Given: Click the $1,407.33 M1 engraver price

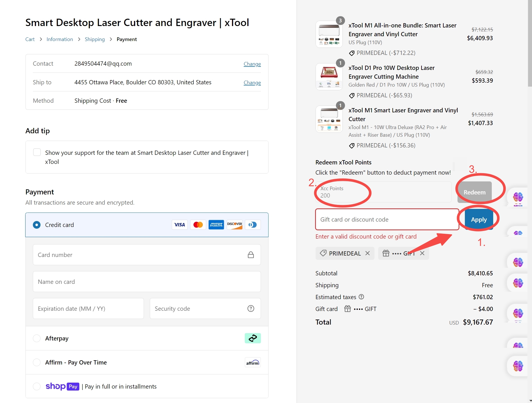Looking at the screenshot, I should coord(480,123).
